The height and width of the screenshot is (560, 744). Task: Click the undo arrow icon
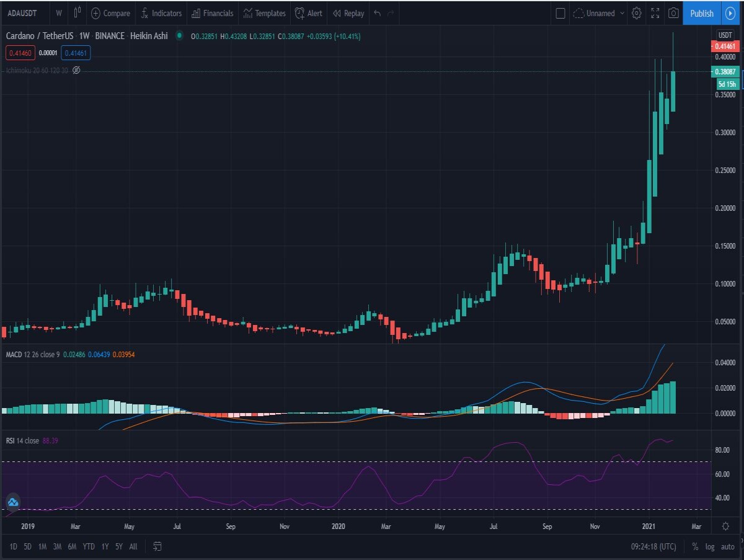point(377,12)
